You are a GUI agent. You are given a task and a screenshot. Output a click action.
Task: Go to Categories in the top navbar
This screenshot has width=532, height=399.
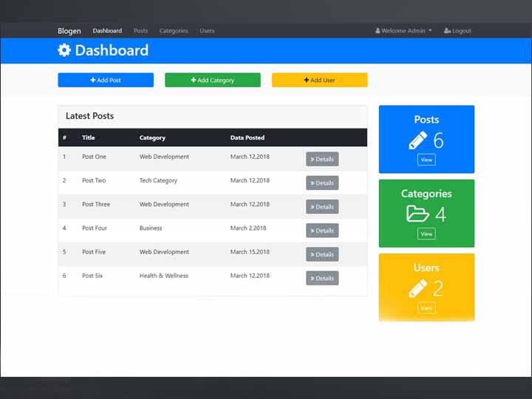pos(174,31)
